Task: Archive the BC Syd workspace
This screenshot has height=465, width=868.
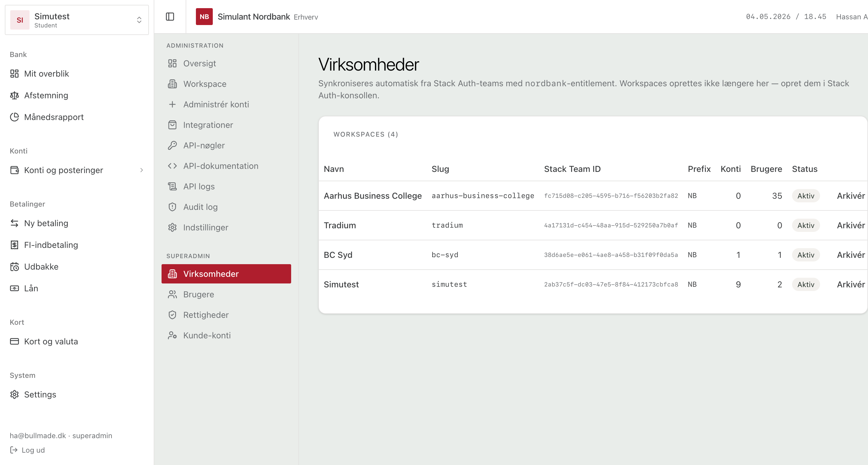Action: (x=851, y=255)
